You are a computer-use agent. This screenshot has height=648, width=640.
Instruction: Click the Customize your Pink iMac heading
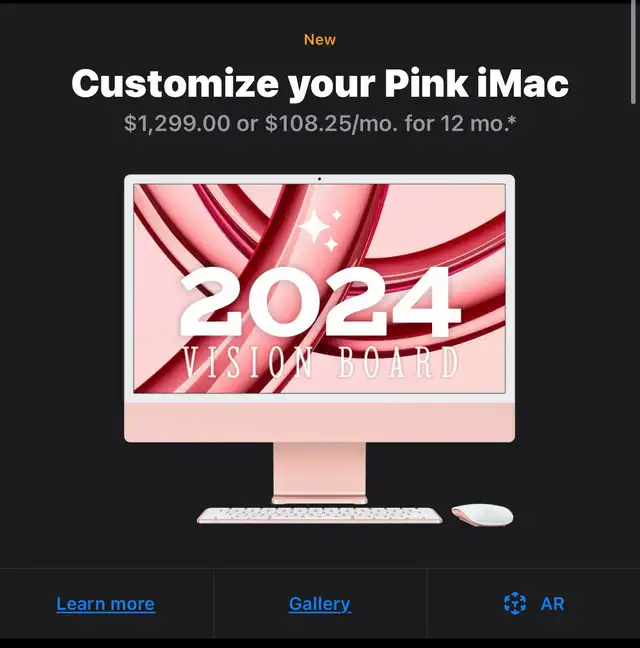320,84
